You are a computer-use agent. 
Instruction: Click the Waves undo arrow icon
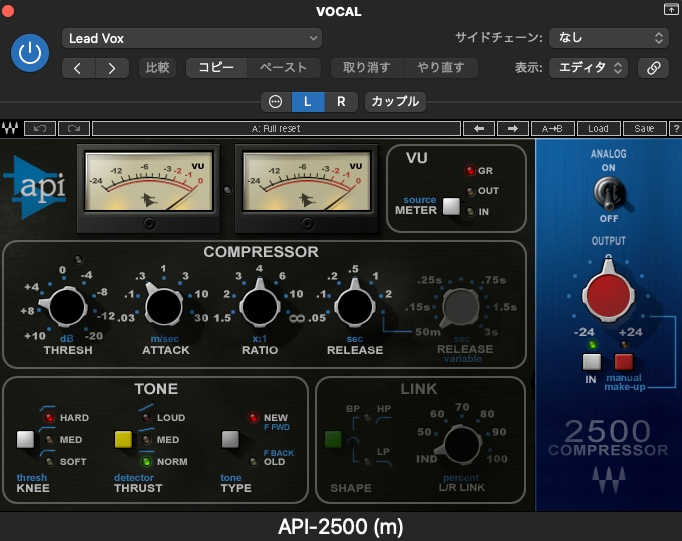pos(41,129)
